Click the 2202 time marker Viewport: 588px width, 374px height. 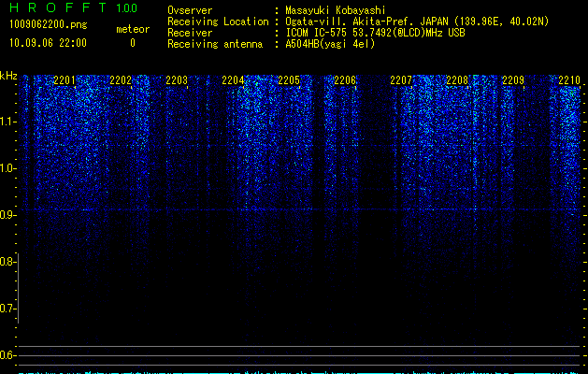click(121, 80)
